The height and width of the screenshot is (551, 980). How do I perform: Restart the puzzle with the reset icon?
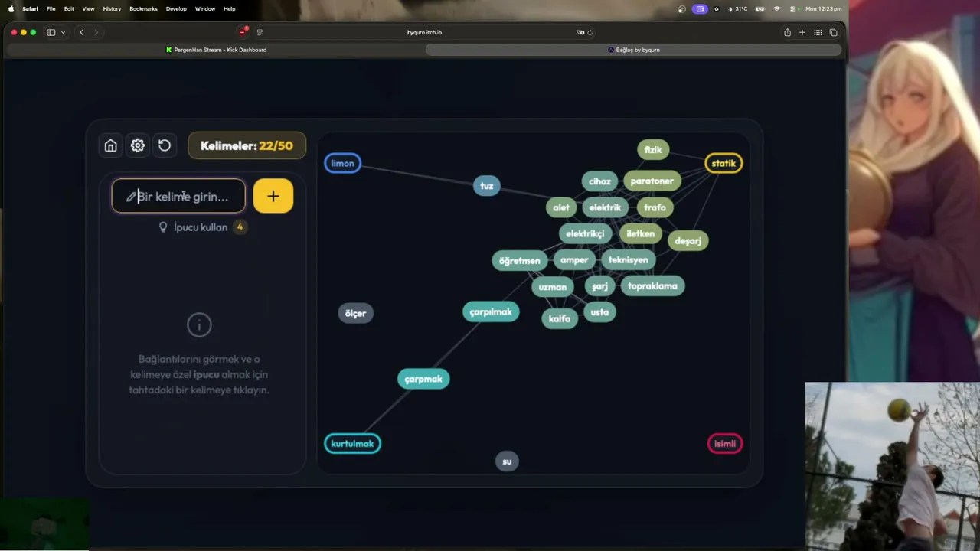coord(165,145)
